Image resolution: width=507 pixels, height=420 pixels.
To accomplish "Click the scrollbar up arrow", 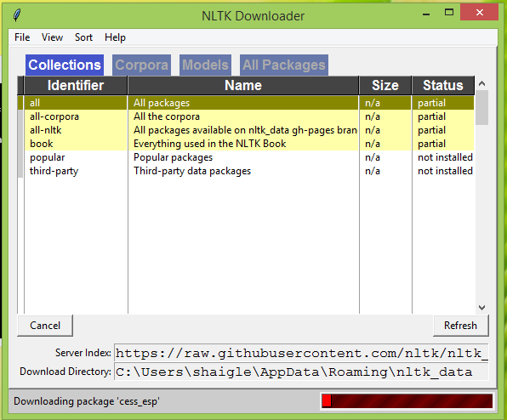I will [481, 83].
